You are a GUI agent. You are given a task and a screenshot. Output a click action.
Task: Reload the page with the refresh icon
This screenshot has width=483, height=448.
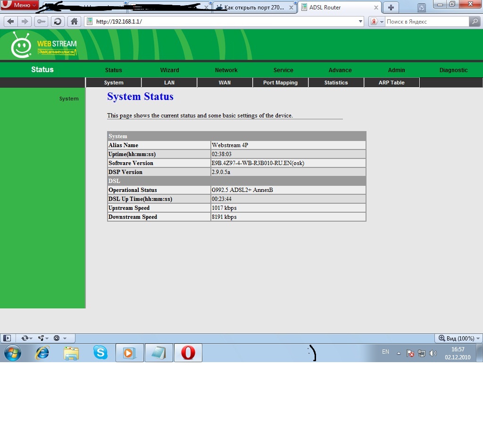(58, 22)
